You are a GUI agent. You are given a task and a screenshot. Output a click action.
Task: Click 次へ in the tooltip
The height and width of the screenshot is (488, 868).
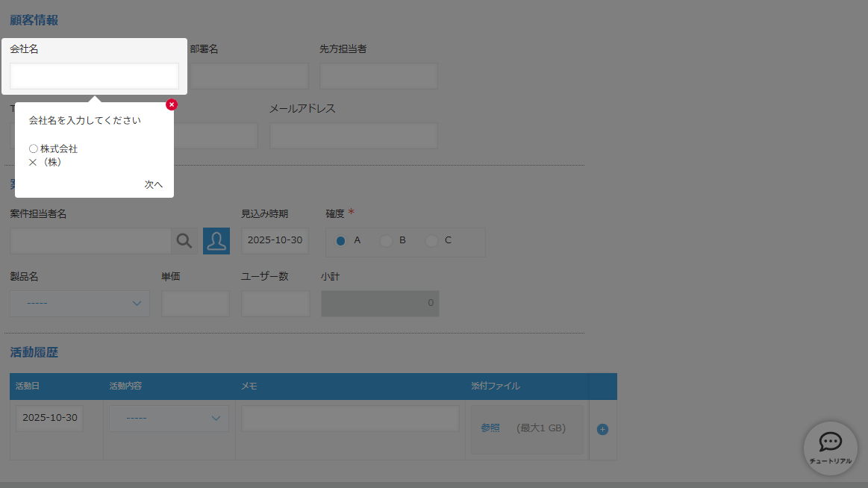click(153, 184)
